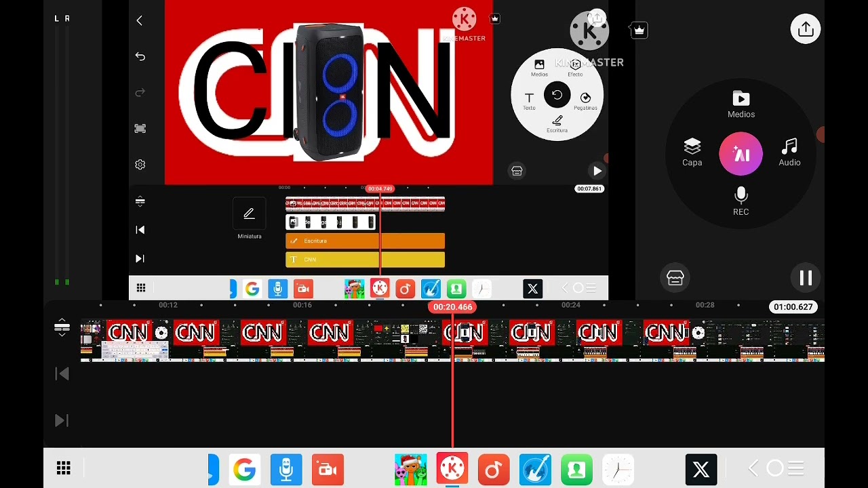Select the speaker image layer clip
This screenshot has width=868, height=488.
click(x=331, y=222)
